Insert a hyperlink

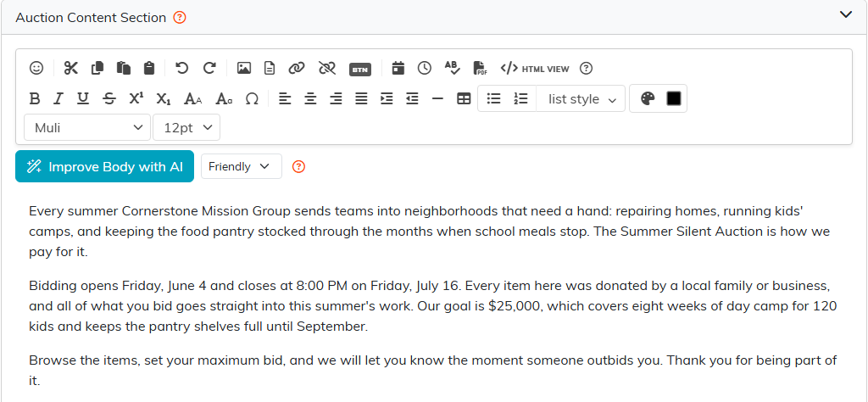[297, 68]
